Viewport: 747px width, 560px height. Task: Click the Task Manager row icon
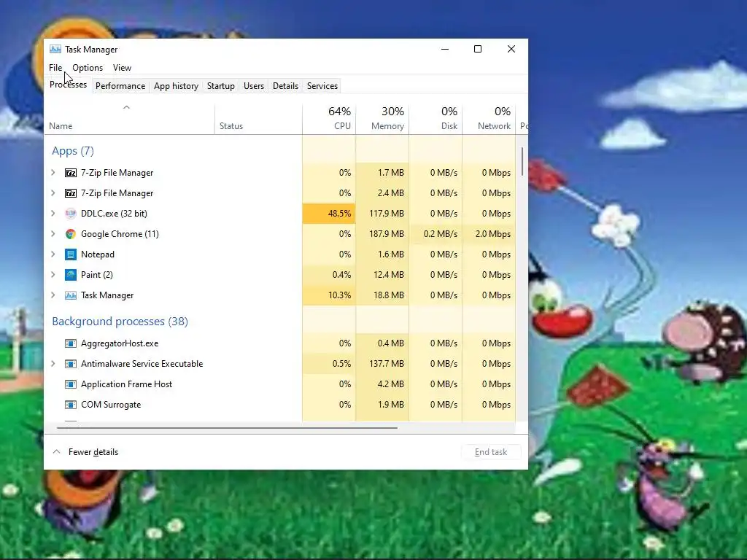71,296
